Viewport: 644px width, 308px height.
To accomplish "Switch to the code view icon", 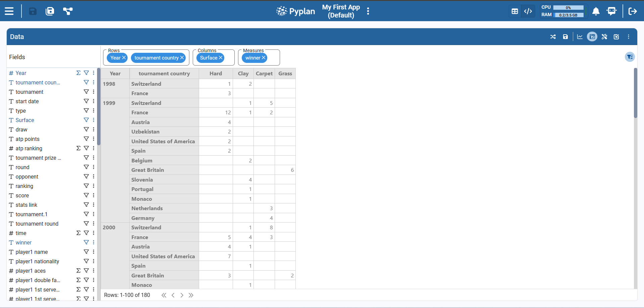I will tap(528, 11).
